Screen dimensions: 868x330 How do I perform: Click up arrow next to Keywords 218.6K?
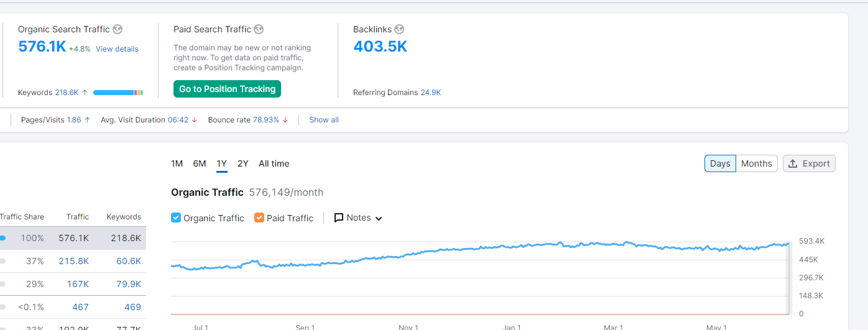point(85,93)
